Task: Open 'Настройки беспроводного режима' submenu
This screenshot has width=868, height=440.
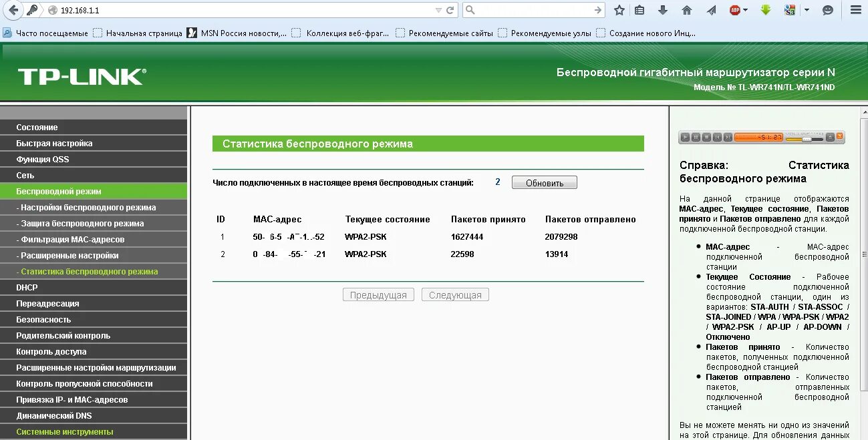Action: click(94, 207)
